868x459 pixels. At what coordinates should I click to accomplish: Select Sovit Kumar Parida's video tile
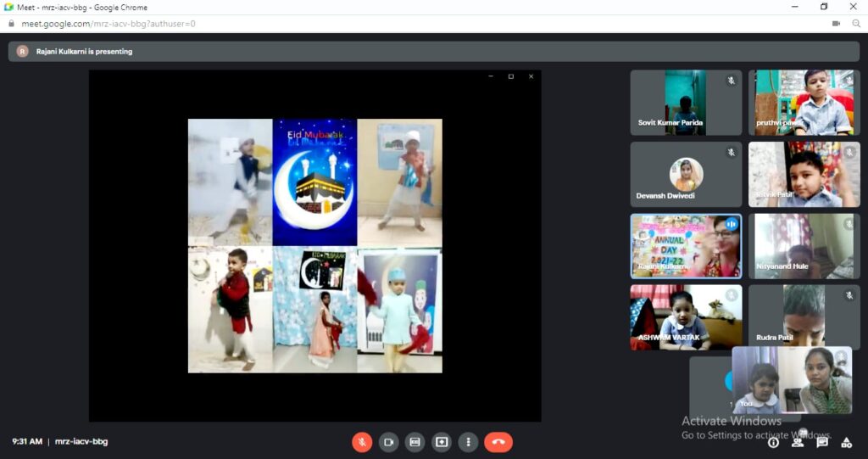[686, 103]
